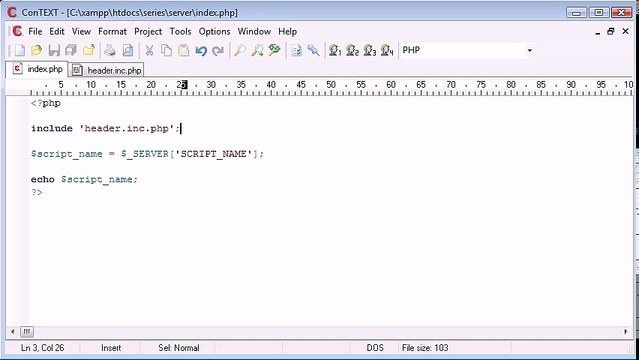This screenshot has height=360, width=639.
Task: Click the echo $script_name line
Action: pos(84,179)
